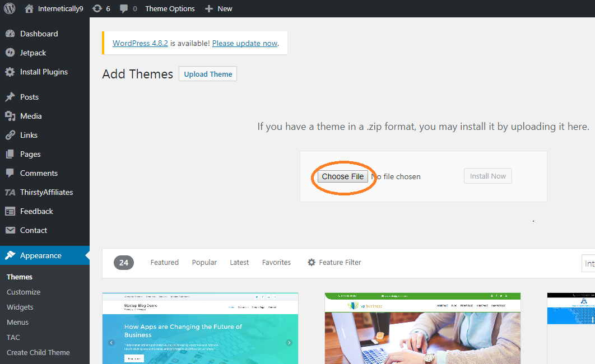
Task: Open the Media library icon
Action: click(x=10, y=116)
